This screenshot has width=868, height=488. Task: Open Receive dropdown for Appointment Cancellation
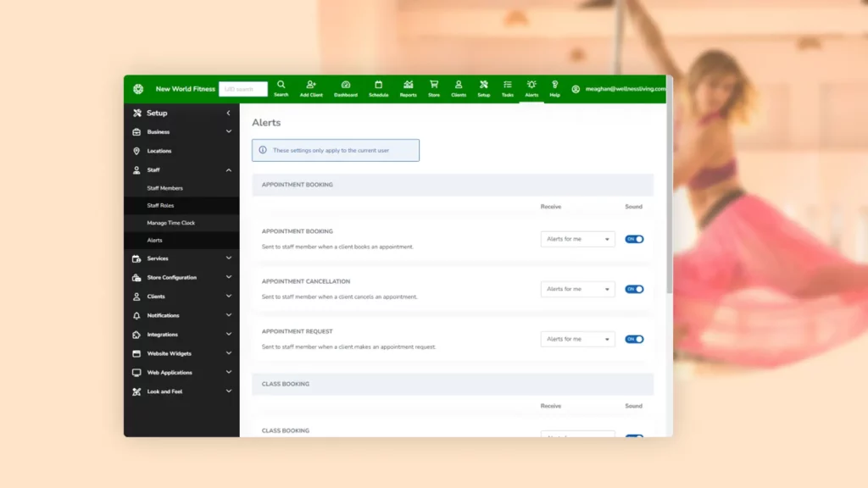(577, 289)
